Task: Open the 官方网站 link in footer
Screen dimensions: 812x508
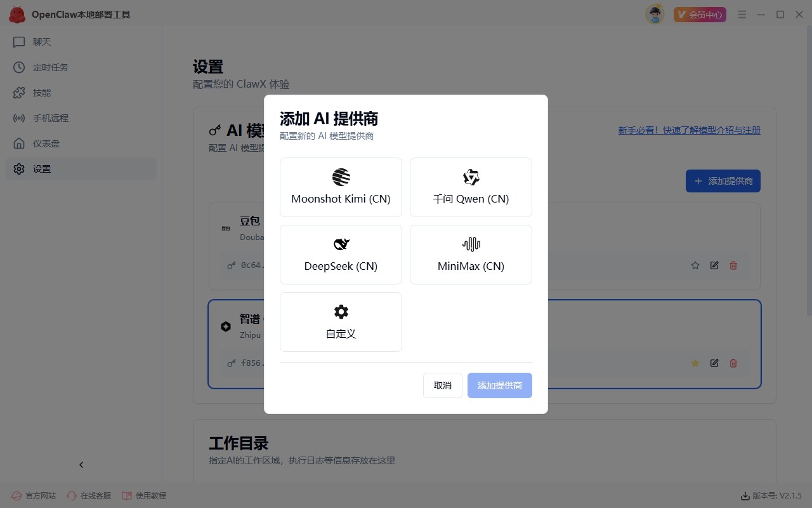Action: coord(34,495)
